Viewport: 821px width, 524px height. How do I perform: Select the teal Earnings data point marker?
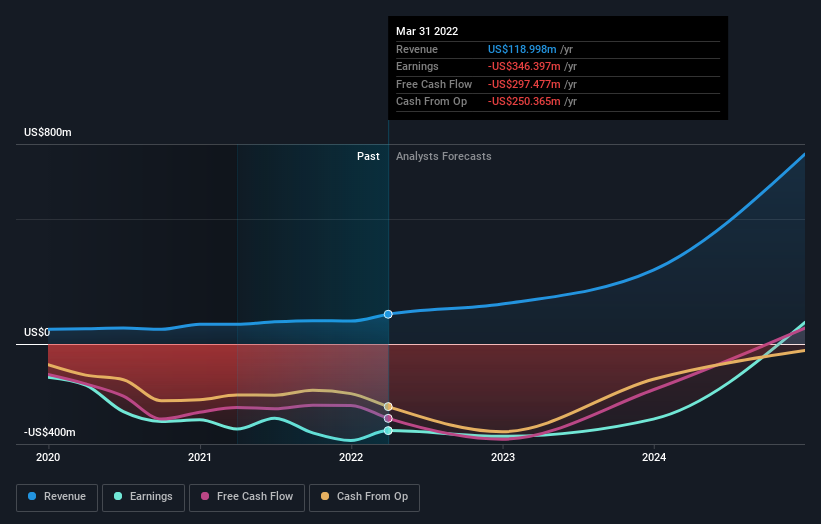tap(388, 430)
